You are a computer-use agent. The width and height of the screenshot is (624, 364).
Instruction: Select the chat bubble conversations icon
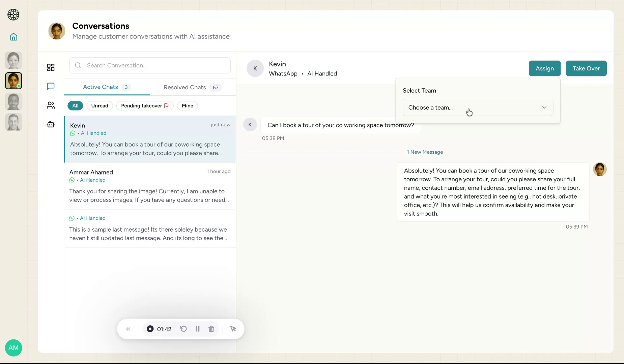pyautogui.click(x=51, y=86)
